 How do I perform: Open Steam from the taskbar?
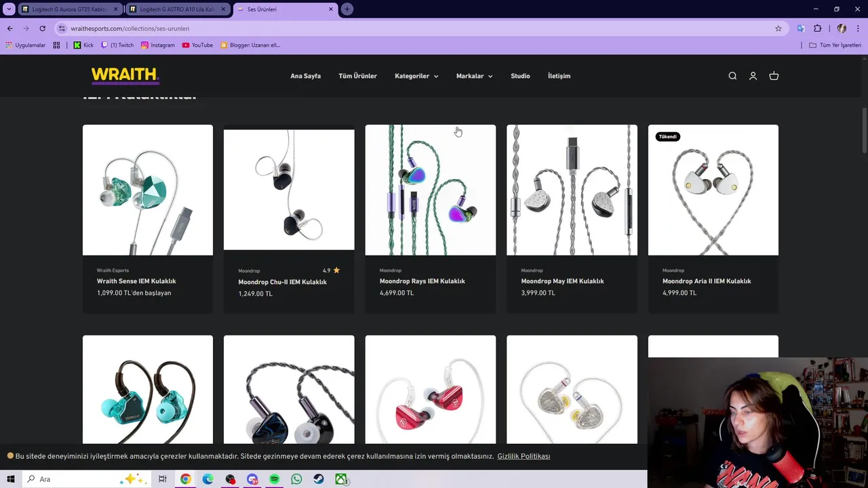pyautogui.click(x=319, y=479)
